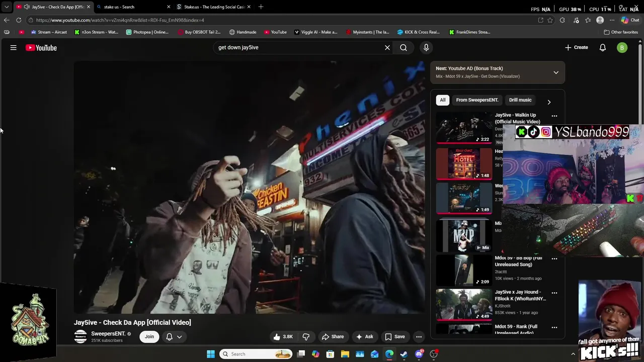This screenshot has width=644, height=362.
Task: Select the All filter chip
Action: point(443,100)
